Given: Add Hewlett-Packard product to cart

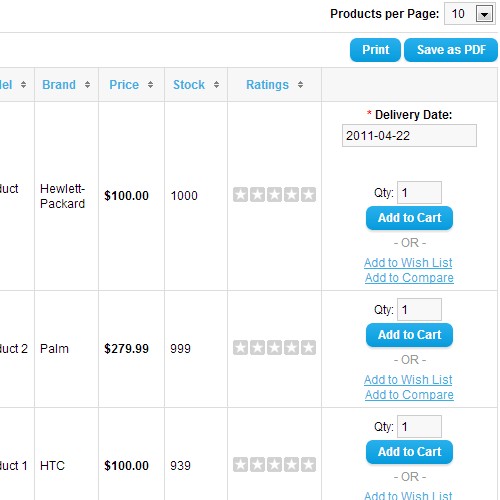Looking at the screenshot, I should point(409,218).
